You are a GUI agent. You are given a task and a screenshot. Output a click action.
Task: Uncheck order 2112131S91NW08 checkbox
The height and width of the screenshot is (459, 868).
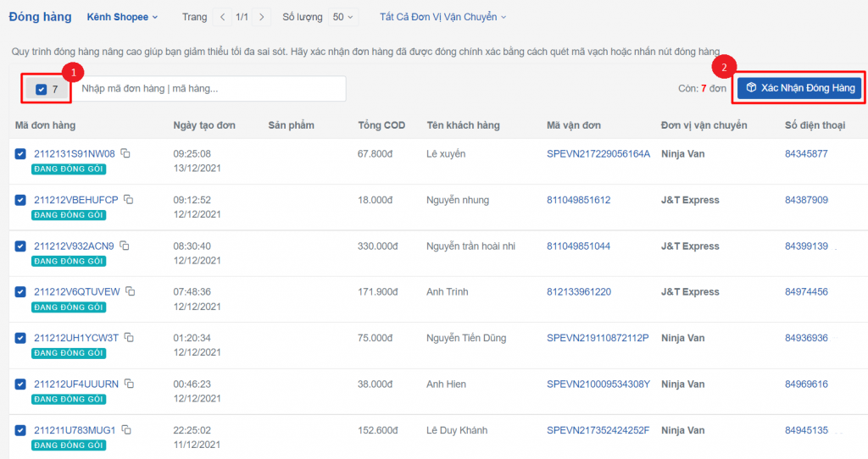pos(20,154)
